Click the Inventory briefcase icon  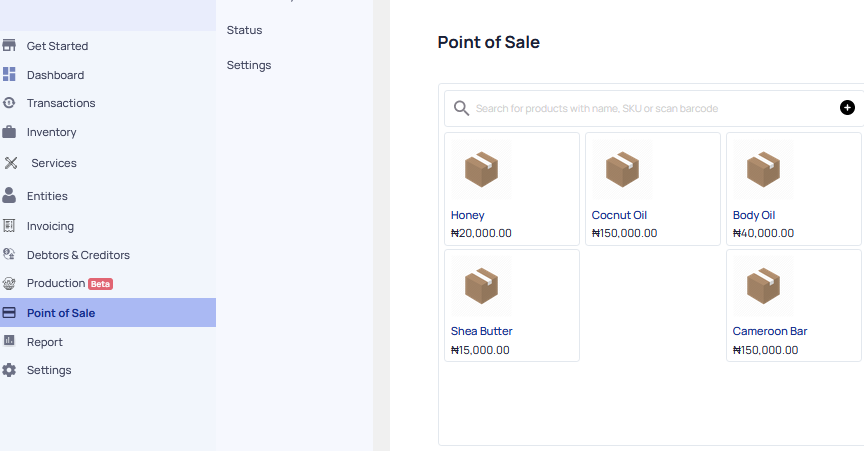click(9, 132)
